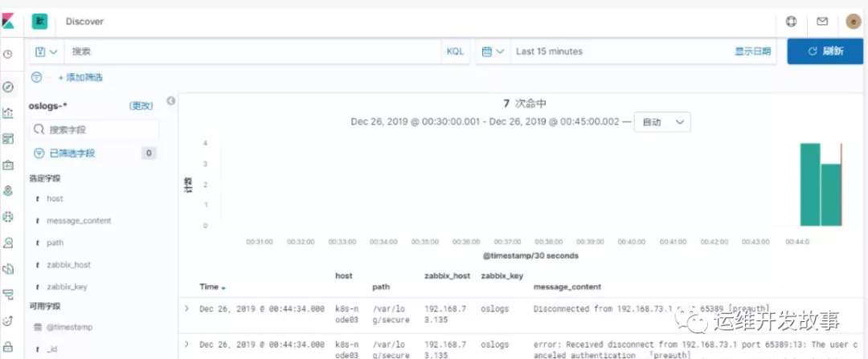The image size is (868, 359).
Task: Open the calendar quick-select time dropdown
Action: (x=493, y=51)
